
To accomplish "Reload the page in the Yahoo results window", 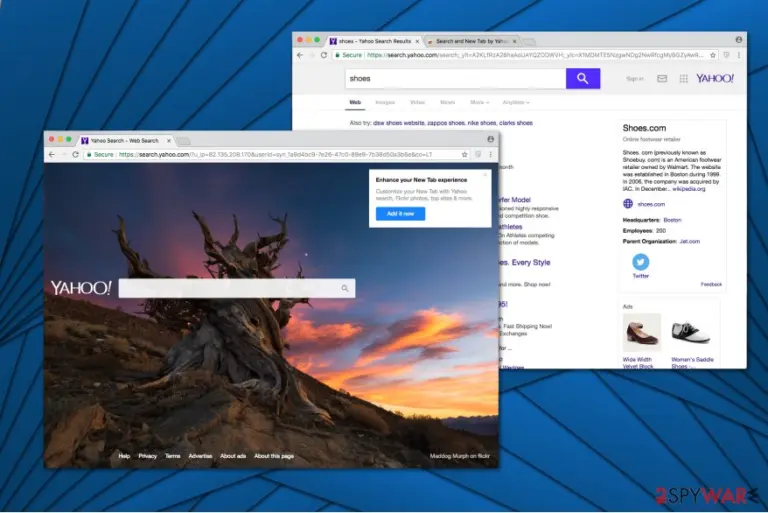I will [x=324, y=55].
